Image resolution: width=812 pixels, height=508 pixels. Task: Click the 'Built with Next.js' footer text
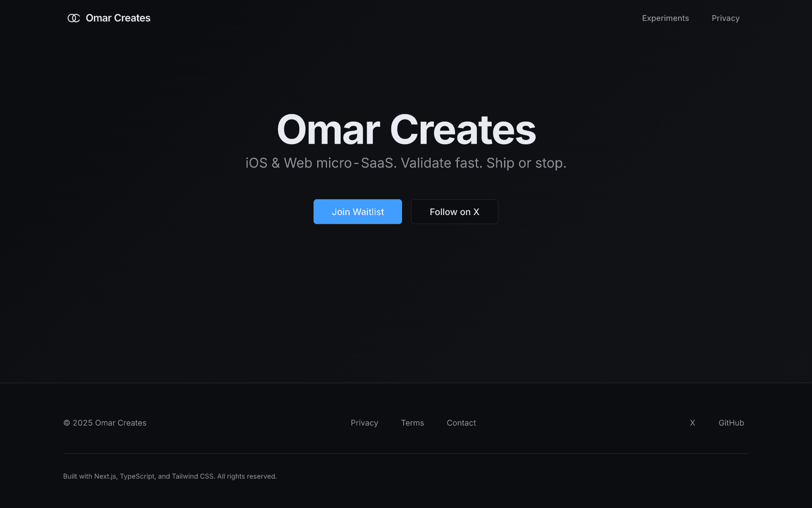click(x=170, y=476)
